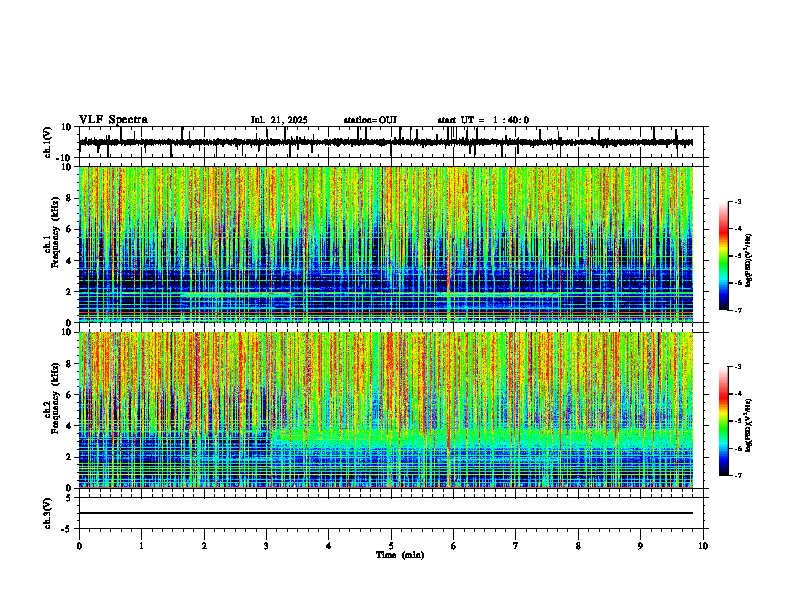Click the 4 kHz tick on ch.2 frequency axis

69,426
